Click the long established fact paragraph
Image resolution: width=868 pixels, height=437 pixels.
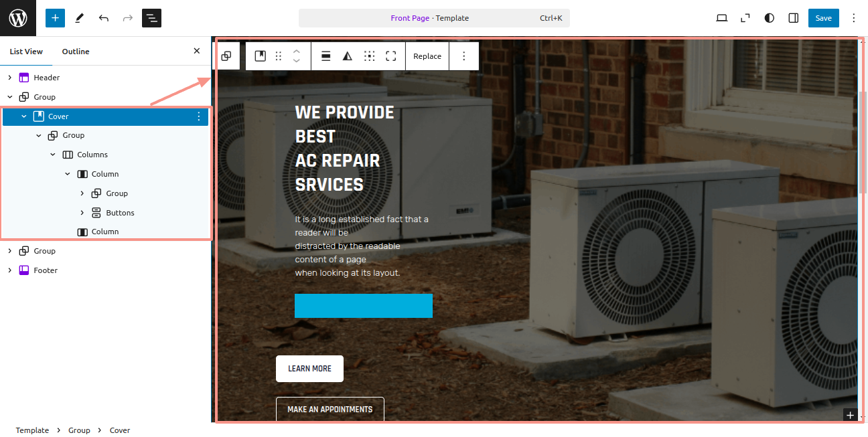tap(362, 246)
